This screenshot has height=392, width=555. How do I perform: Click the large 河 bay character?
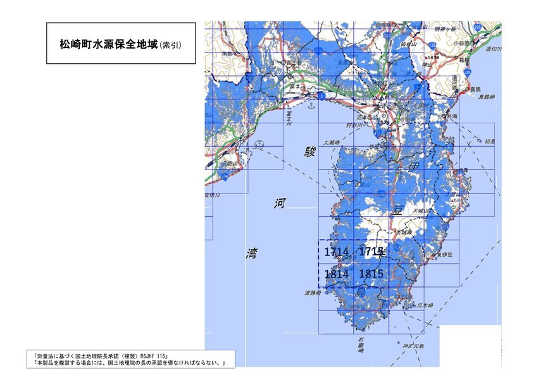(280, 204)
